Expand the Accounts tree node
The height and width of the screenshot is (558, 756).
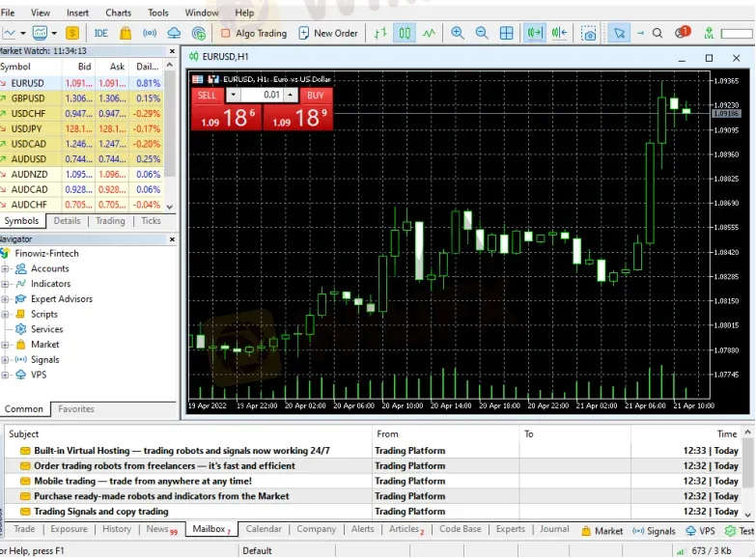pyautogui.click(x=6, y=268)
